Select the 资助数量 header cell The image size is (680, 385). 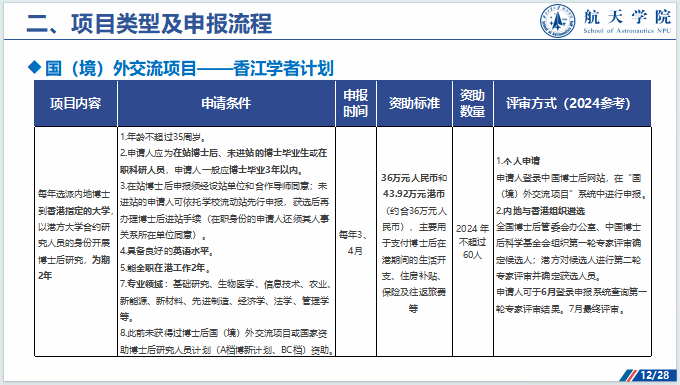click(473, 103)
